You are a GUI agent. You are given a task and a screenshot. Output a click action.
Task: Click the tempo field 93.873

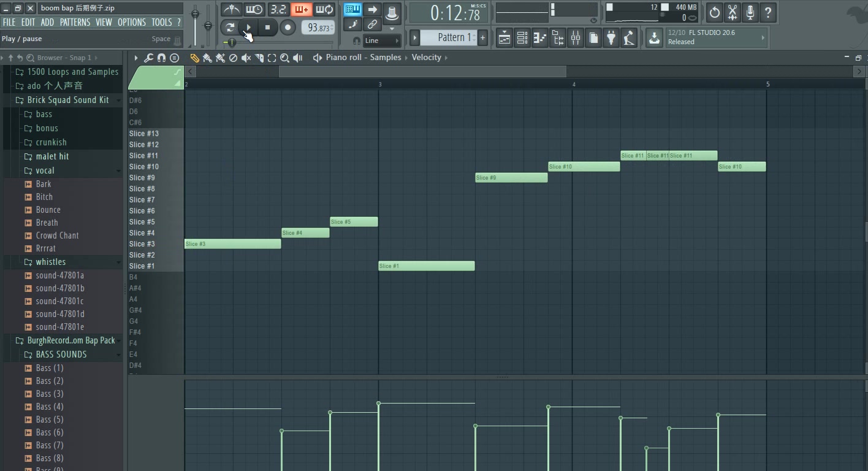click(x=318, y=28)
